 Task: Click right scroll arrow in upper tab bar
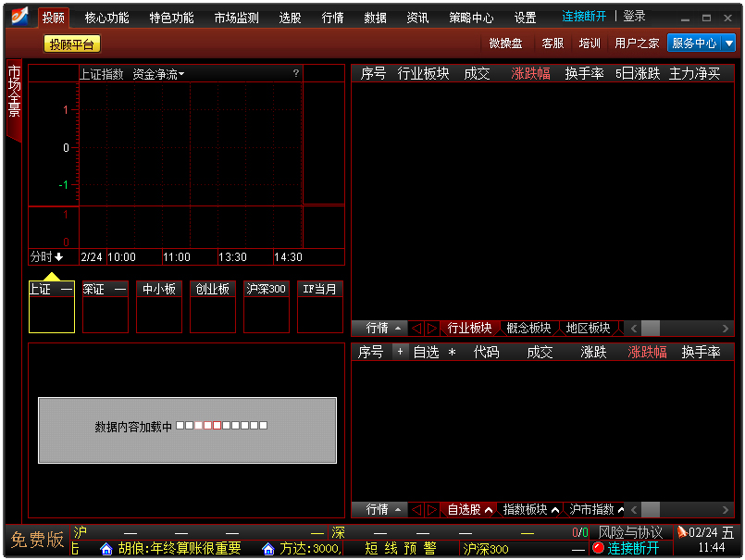725,328
